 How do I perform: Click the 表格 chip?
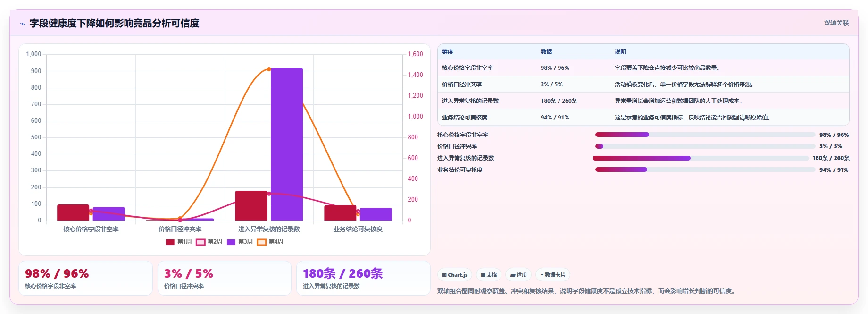pyautogui.click(x=489, y=275)
